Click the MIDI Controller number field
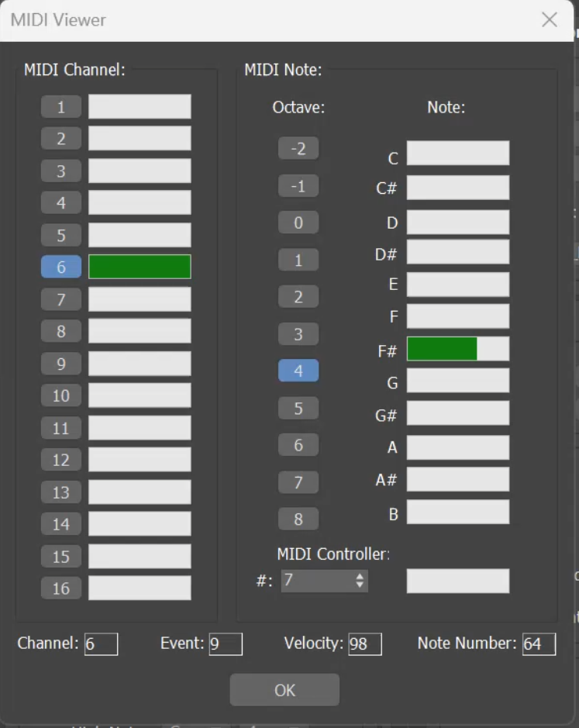The width and height of the screenshot is (579, 728). coord(316,581)
